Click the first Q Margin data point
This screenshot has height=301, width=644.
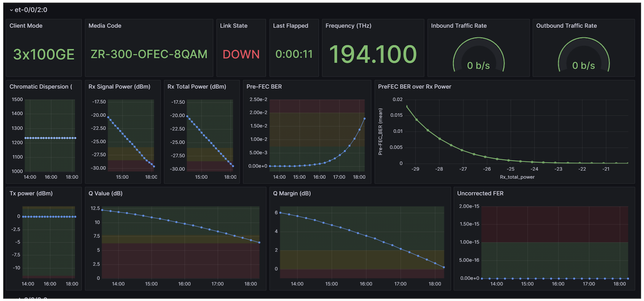pos(280,213)
